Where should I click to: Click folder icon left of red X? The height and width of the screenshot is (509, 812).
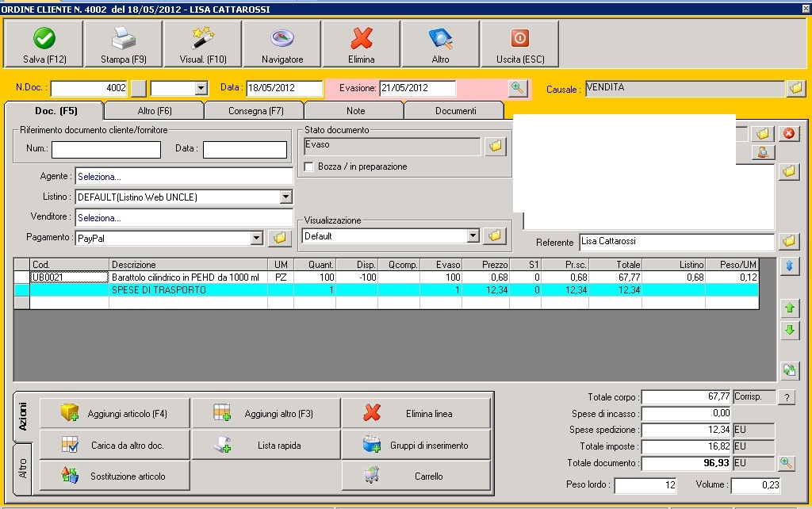(763, 134)
